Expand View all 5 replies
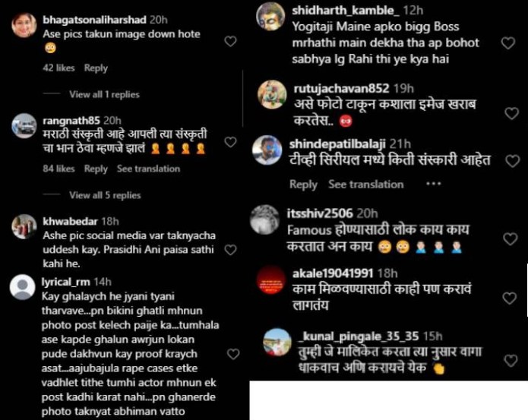Image resolution: width=528 pixels, height=420 pixels. pyautogui.click(x=105, y=195)
